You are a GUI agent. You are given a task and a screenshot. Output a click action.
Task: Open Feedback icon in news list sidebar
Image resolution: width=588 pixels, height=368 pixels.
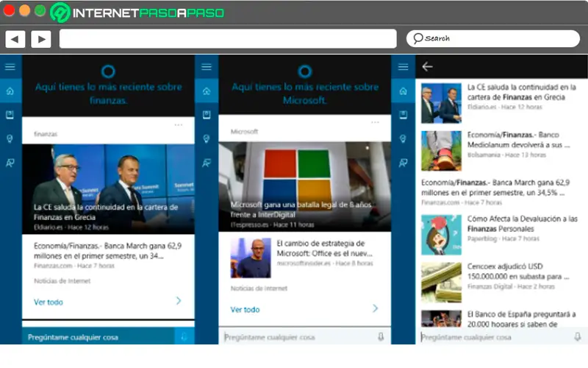[x=403, y=163]
